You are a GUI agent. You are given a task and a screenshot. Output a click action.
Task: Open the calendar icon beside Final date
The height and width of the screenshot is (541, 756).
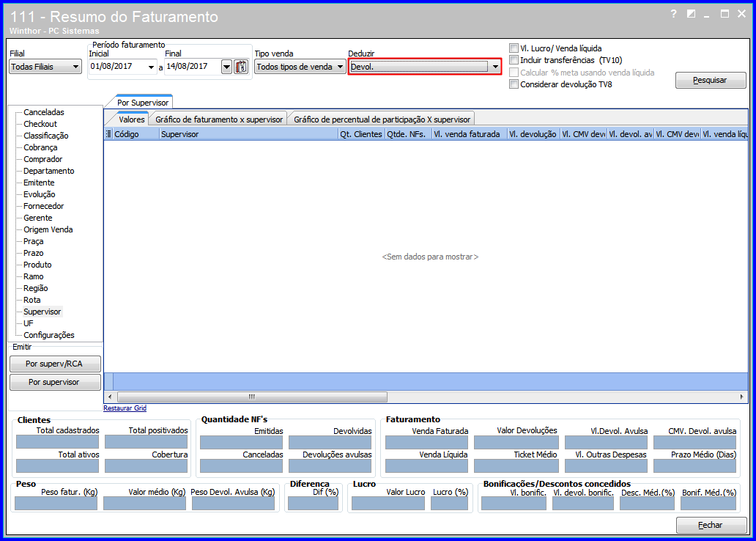pos(240,67)
